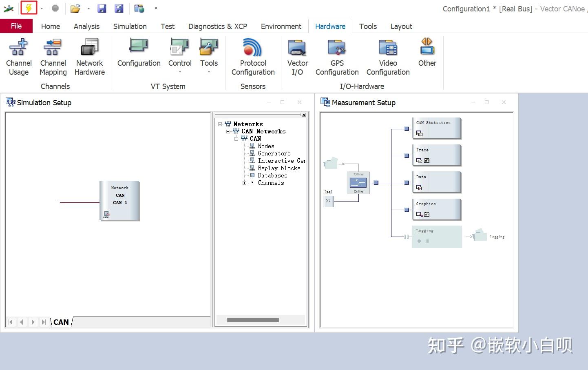Open GPS Configuration
Image resolution: width=588 pixels, height=370 pixels.
point(337,57)
